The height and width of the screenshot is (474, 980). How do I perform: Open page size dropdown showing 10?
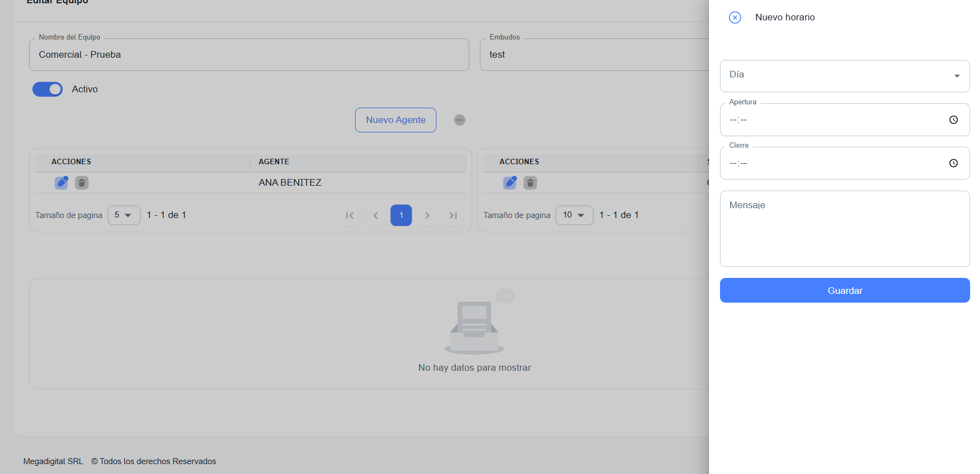(x=574, y=215)
